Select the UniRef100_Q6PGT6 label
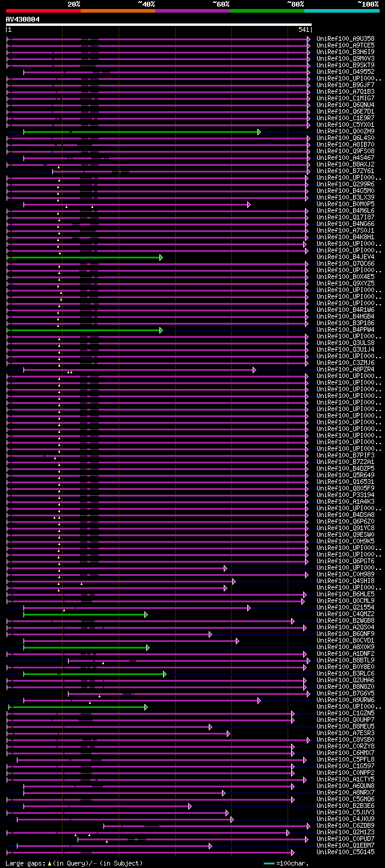The height and width of the screenshot is (868, 385). coord(345,561)
